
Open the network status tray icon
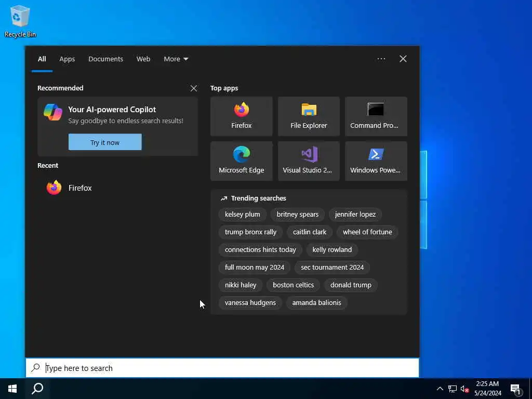click(x=453, y=389)
